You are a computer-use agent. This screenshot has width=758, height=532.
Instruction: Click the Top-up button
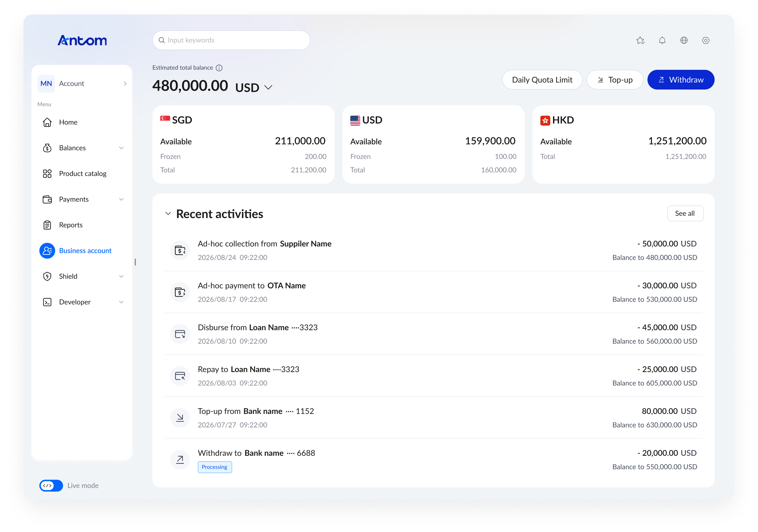[615, 79]
